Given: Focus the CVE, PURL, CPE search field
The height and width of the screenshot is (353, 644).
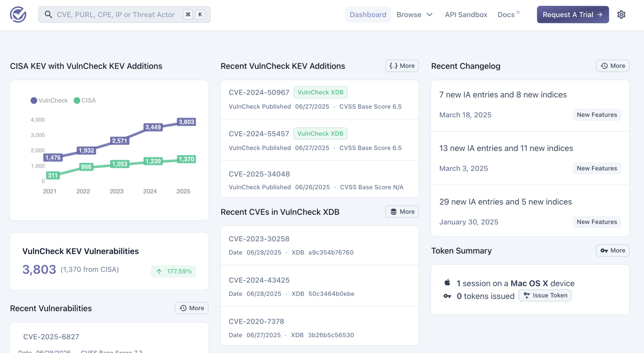Looking at the screenshot, I should click(116, 14).
